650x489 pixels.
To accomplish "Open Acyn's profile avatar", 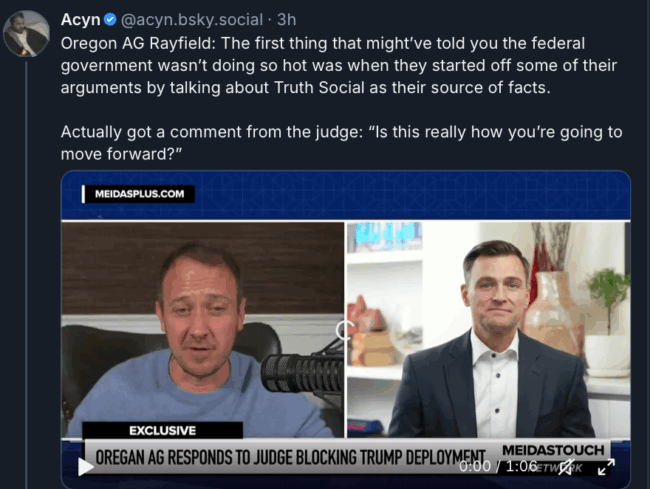I will click(x=27, y=34).
